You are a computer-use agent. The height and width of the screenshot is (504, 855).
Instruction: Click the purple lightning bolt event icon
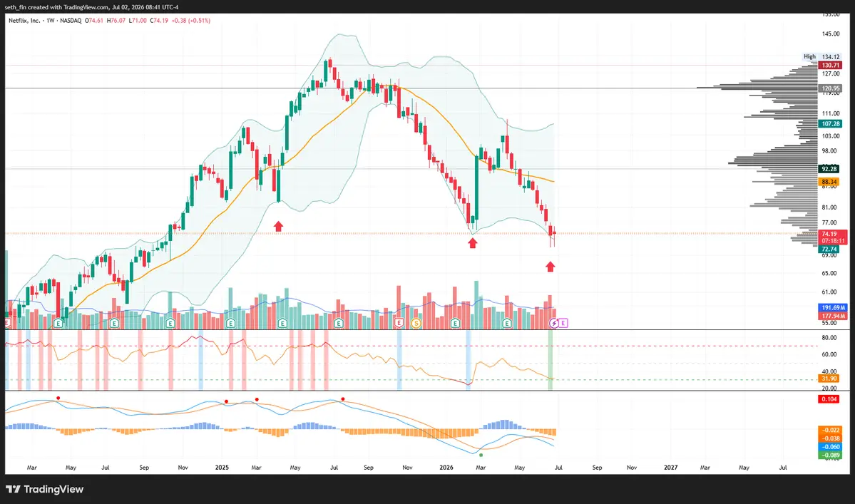tap(554, 323)
